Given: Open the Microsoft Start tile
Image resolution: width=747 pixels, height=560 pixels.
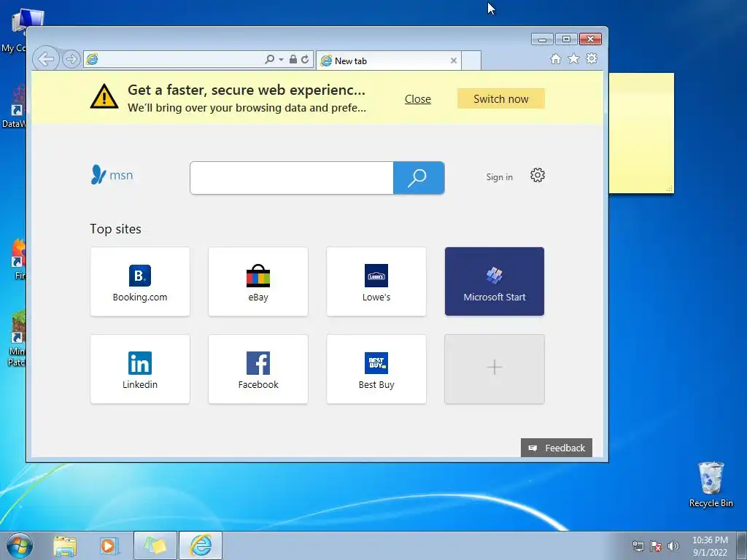Looking at the screenshot, I should [495, 281].
